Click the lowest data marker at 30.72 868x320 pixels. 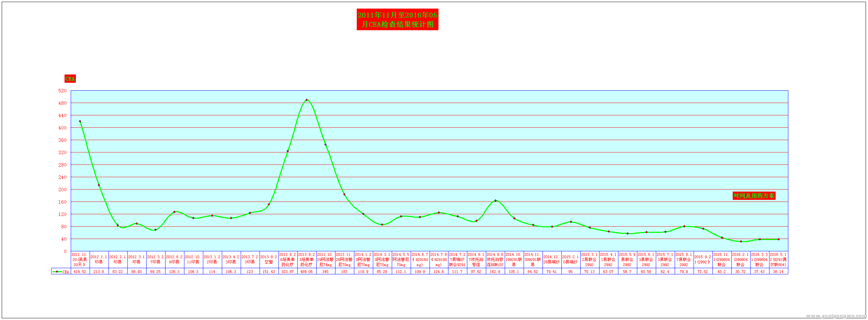point(741,241)
